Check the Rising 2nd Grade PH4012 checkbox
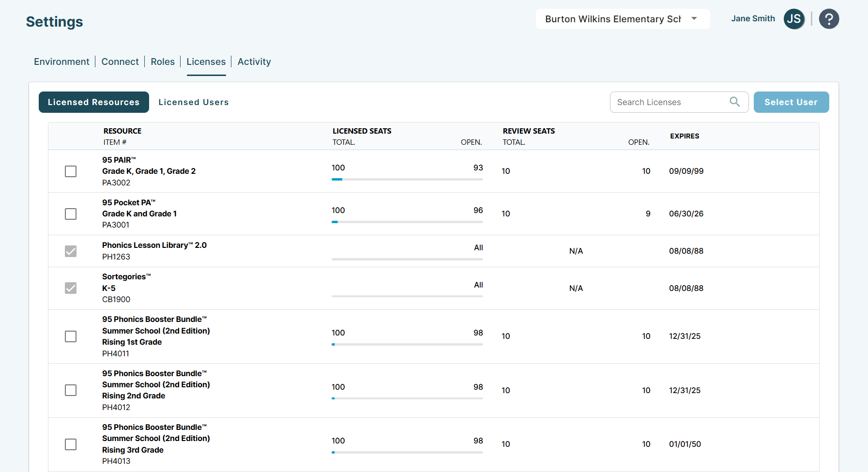The width and height of the screenshot is (868, 472). [71, 390]
